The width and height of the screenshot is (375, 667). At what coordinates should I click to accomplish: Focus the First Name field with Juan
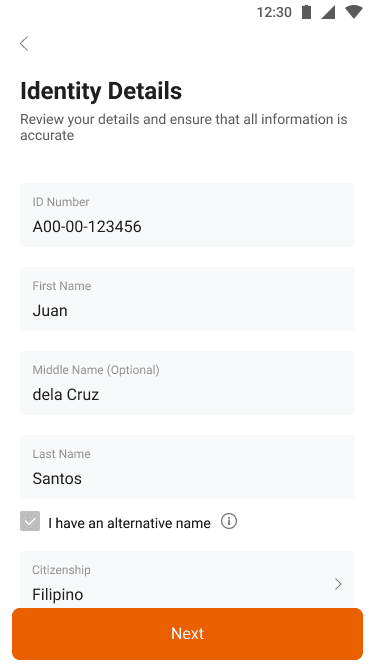[187, 299]
